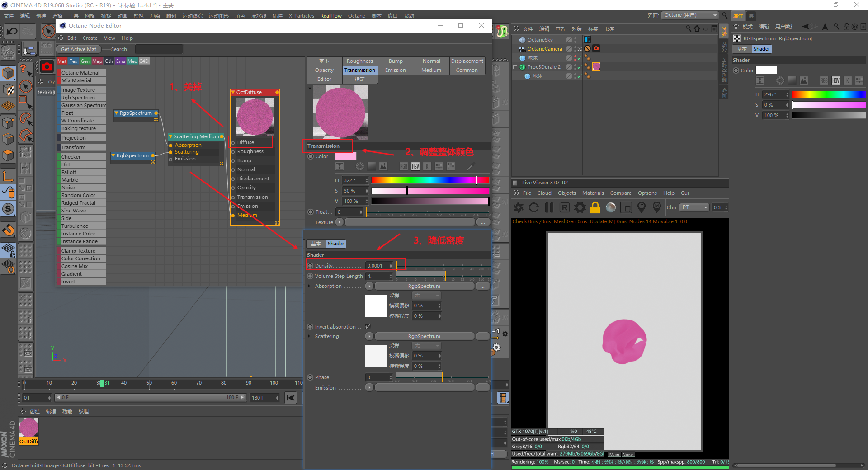This screenshot has height=470, width=868.
Task: Open the Chn PT channel dropdown
Action: 694,207
